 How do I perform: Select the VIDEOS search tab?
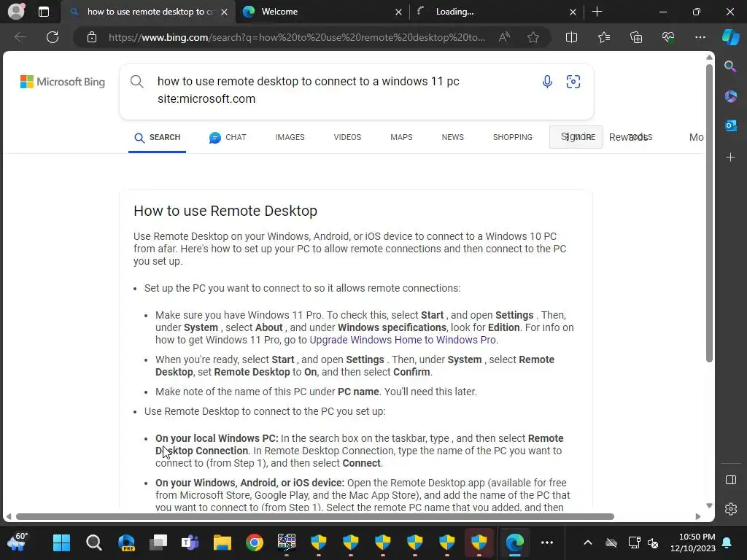click(347, 137)
